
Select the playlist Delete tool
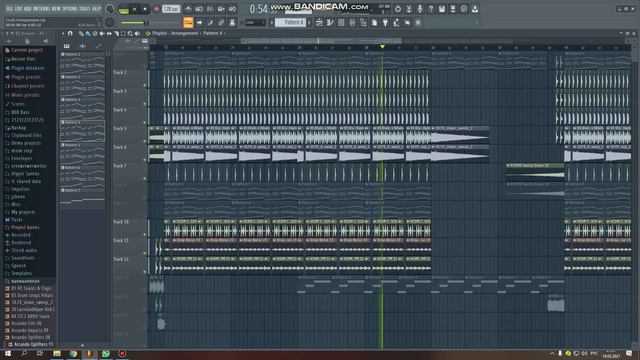coord(95,33)
